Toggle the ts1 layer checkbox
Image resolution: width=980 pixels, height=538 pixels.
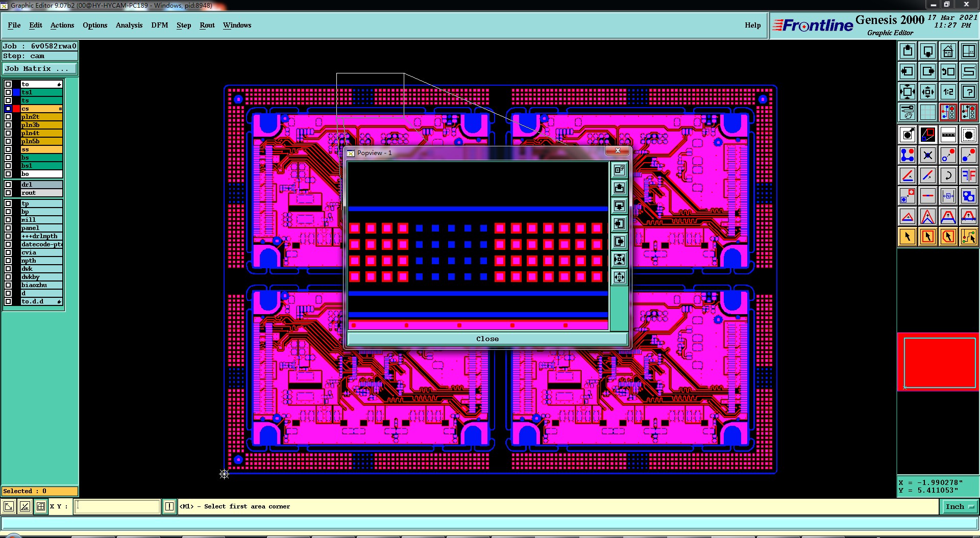pos(8,92)
